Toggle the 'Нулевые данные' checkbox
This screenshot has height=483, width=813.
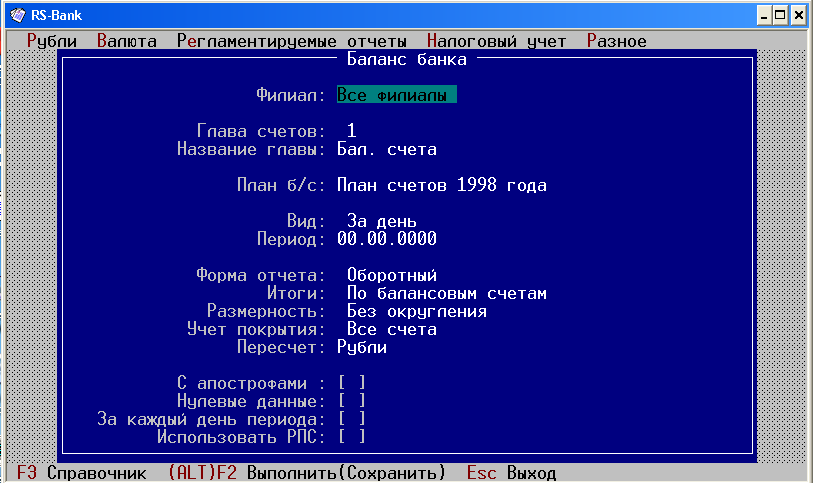(352, 401)
